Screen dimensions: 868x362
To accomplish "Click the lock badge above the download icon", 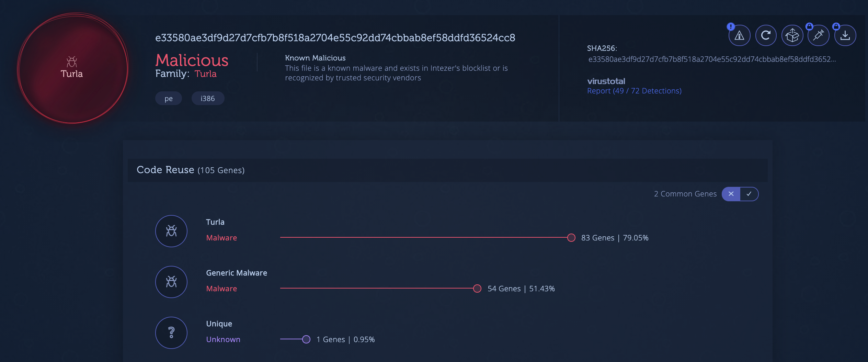I will click(x=836, y=26).
